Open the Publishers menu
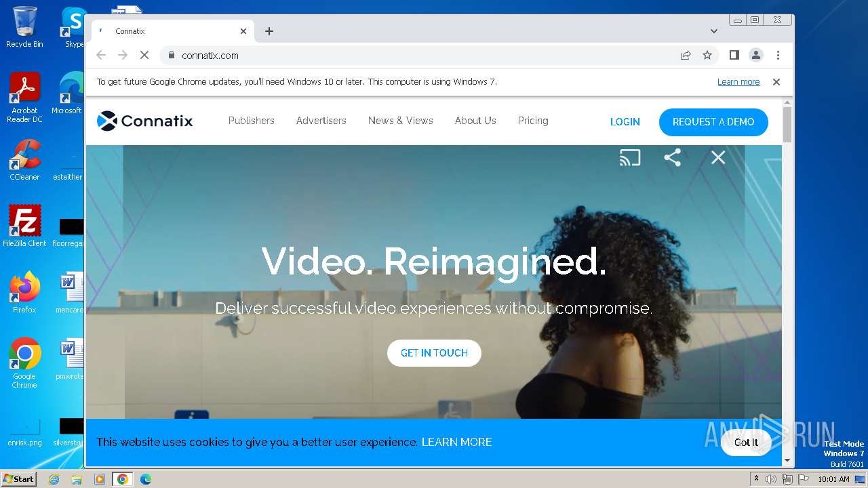The image size is (868, 488). click(x=252, y=121)
